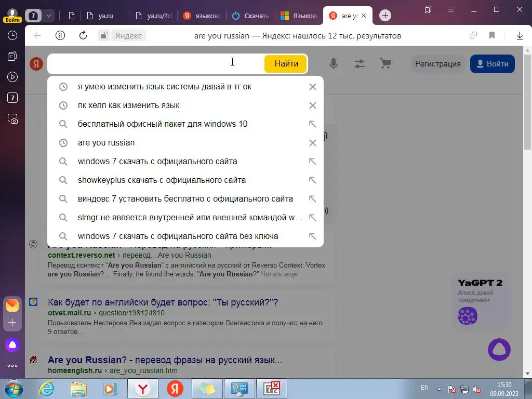
Task: Go back with the back arrow
Action: click(x=37, y=35)
